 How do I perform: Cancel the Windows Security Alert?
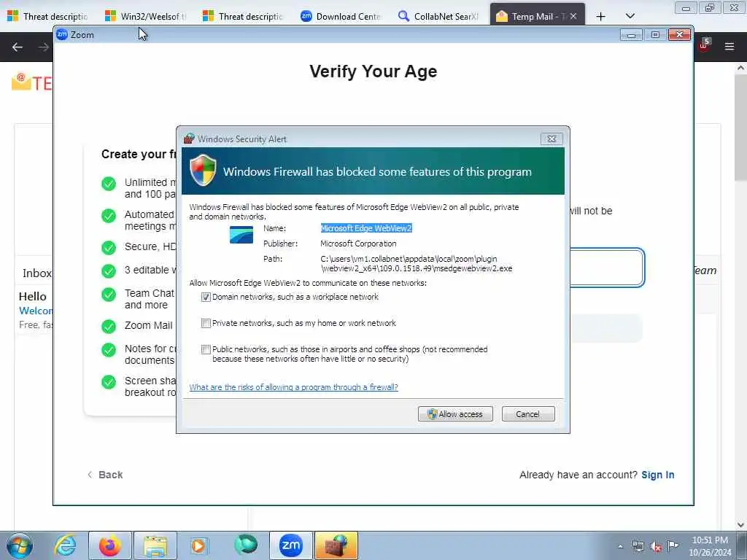[528, 414]
